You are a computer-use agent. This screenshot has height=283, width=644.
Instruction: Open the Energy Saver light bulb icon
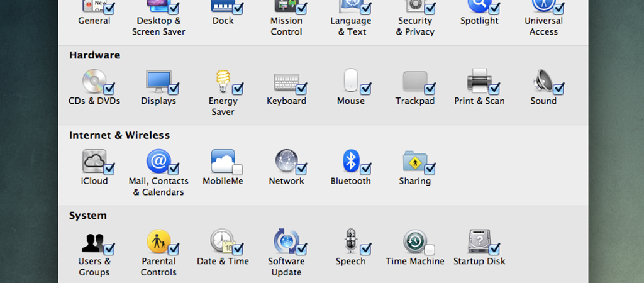(223, 81)
